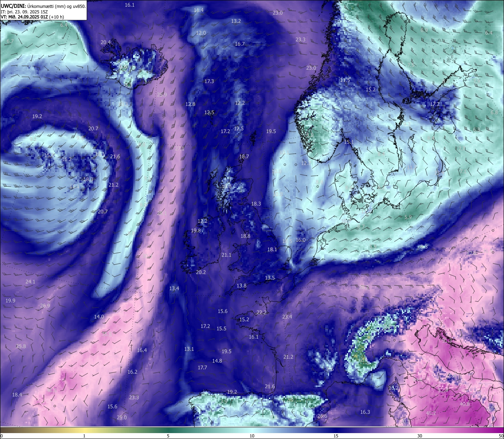Click the map value 18.8

point(245,236)
